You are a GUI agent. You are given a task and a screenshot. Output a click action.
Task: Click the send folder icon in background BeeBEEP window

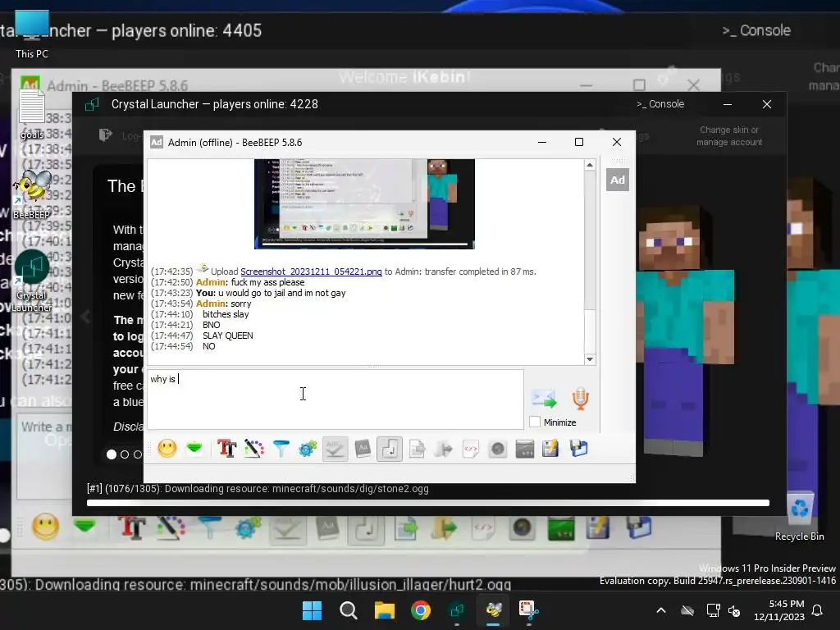(x=444, y=527)
